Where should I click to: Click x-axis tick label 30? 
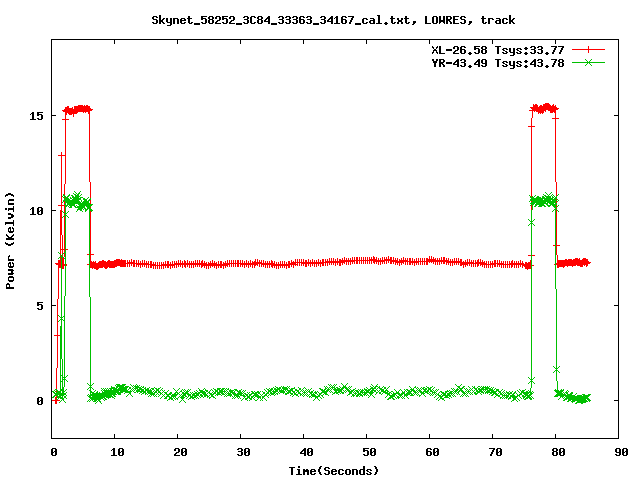(243, 452)
